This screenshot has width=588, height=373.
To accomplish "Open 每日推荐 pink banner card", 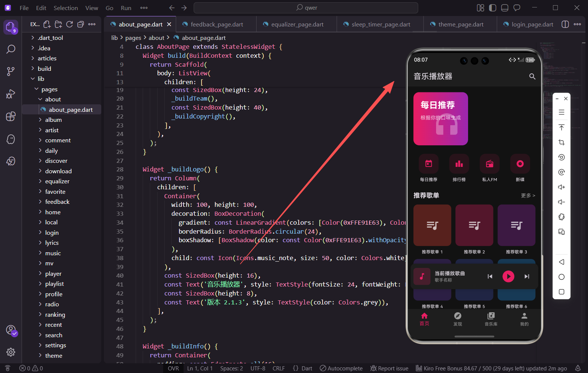I will point(441,118).
